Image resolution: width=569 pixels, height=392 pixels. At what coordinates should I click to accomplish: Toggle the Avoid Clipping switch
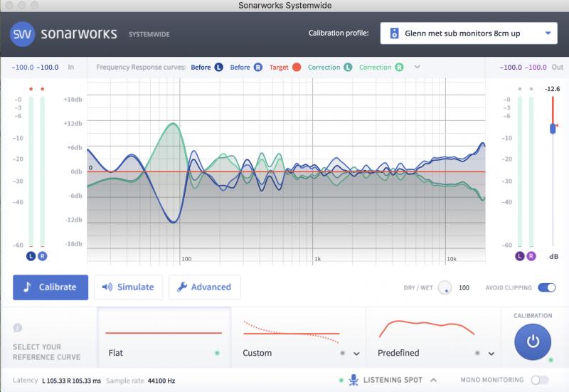coord(547,287)
